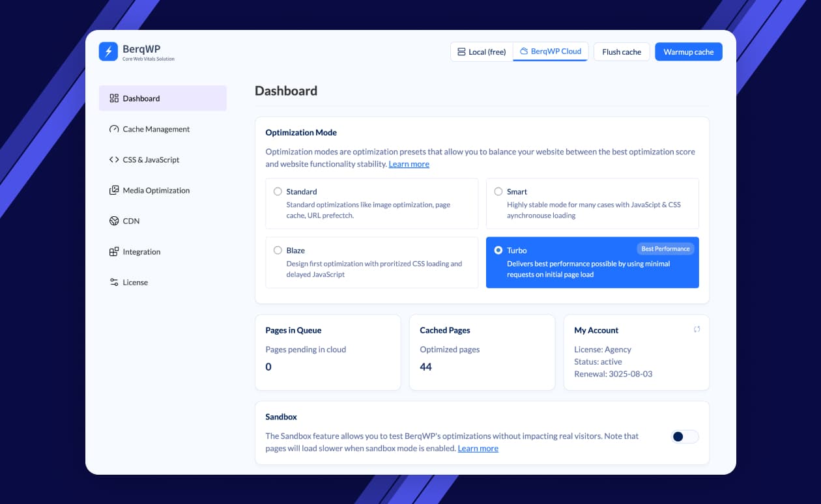This screenshot has width=821, height=504.
Task: Open the Dashboard menu item
Action: point(163,98)
